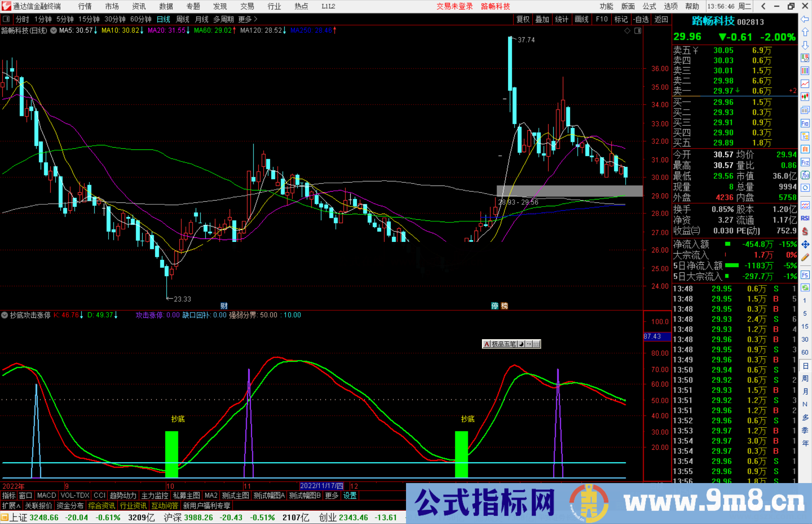Viewport: 812px width, 524px height.
Task: Open the 行情 menu
Action: coord(85,6)
